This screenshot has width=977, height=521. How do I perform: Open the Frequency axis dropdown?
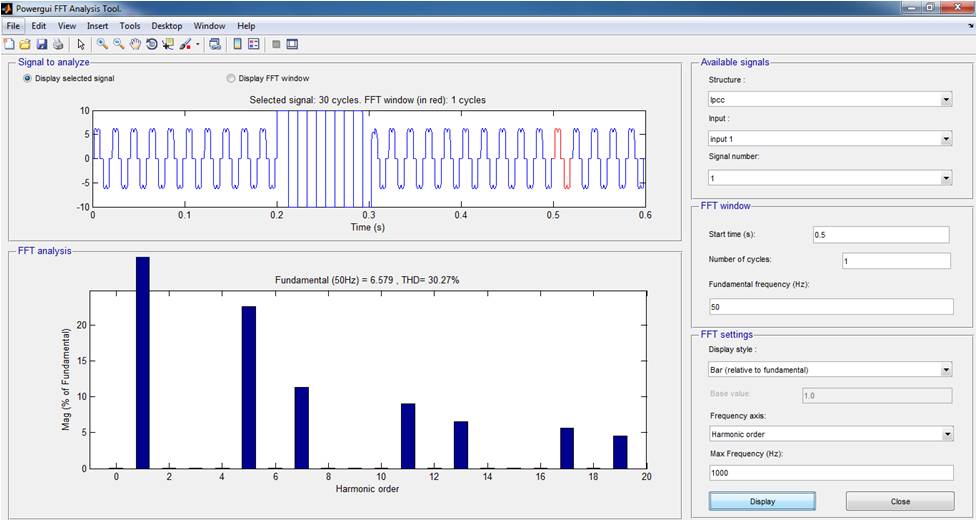[x=831, y=433]
